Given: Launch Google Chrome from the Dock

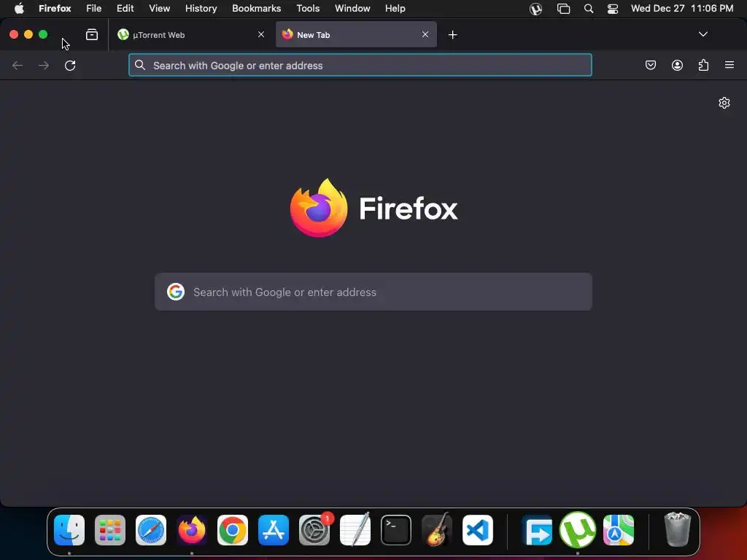Looking at the screenshot, I should 233,530.
